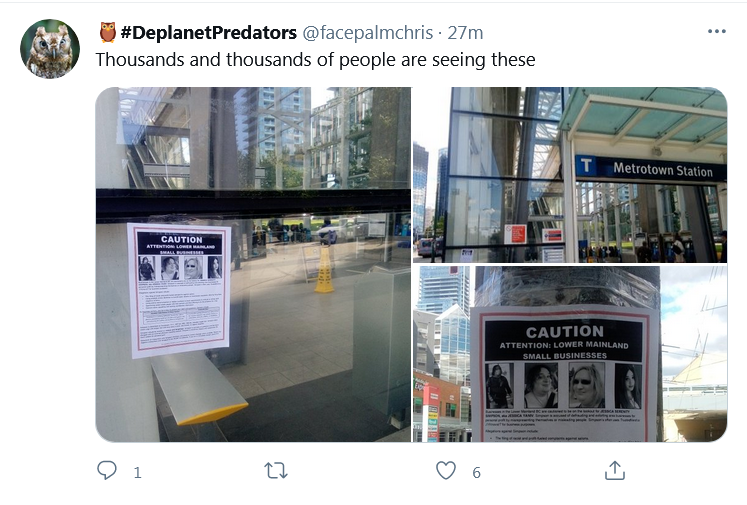Viewport: 747px width, 505px height.
Task: Open the reply speech bubble icon
Action: [x=107, y=471]
